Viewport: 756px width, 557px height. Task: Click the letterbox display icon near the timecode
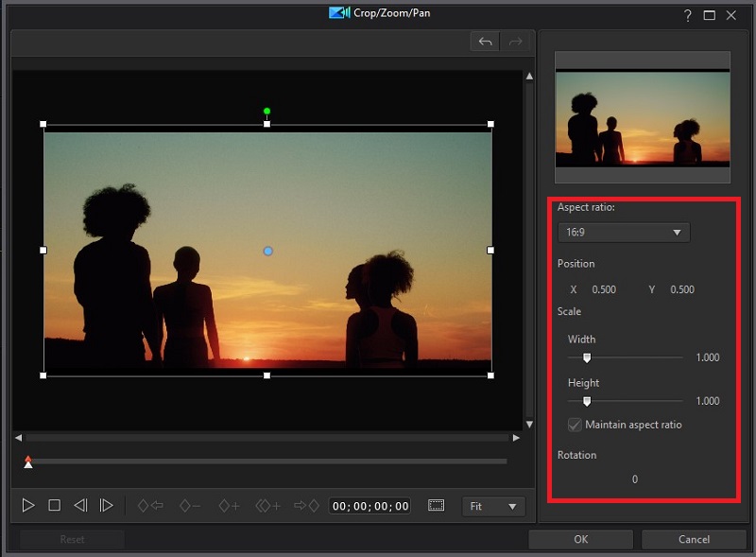(436, 506)
